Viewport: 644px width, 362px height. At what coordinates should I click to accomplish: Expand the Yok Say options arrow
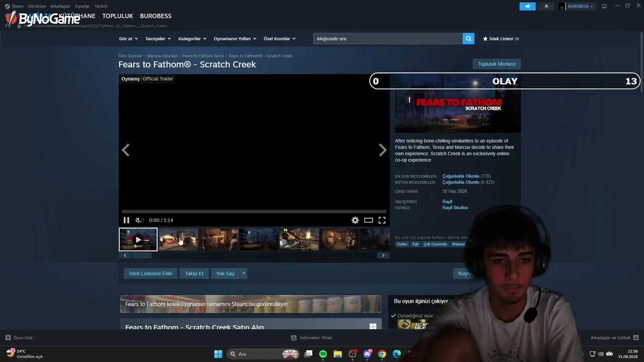[244, 274]
